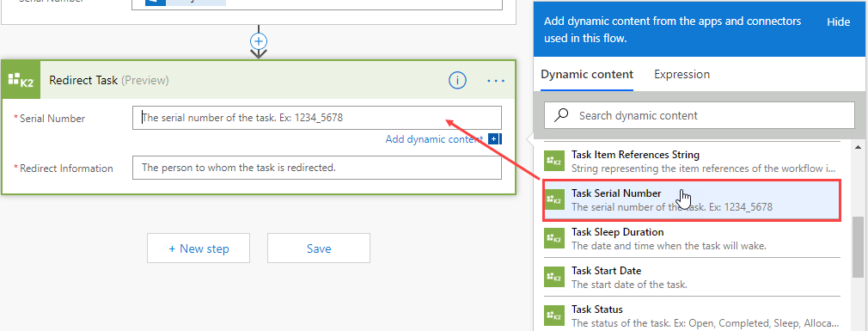This screenshot has height=331, width=868.
Task: Click the K2 logo on Redirect Task header
Action: pyautogui.click(x=21, y=80)
